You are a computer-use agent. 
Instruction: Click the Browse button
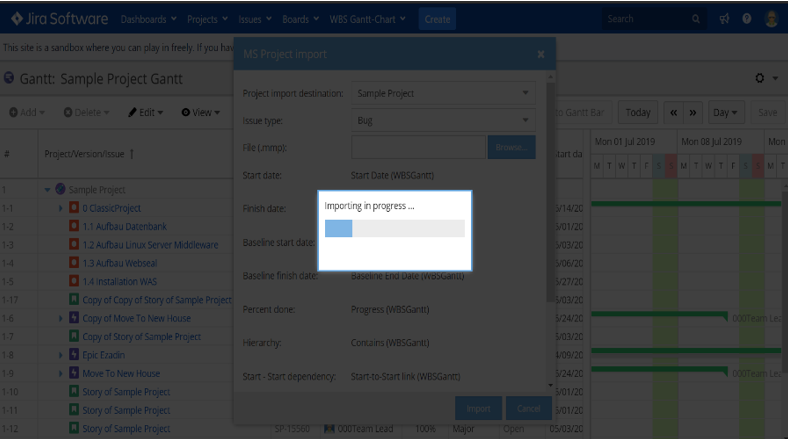point(511,147)
